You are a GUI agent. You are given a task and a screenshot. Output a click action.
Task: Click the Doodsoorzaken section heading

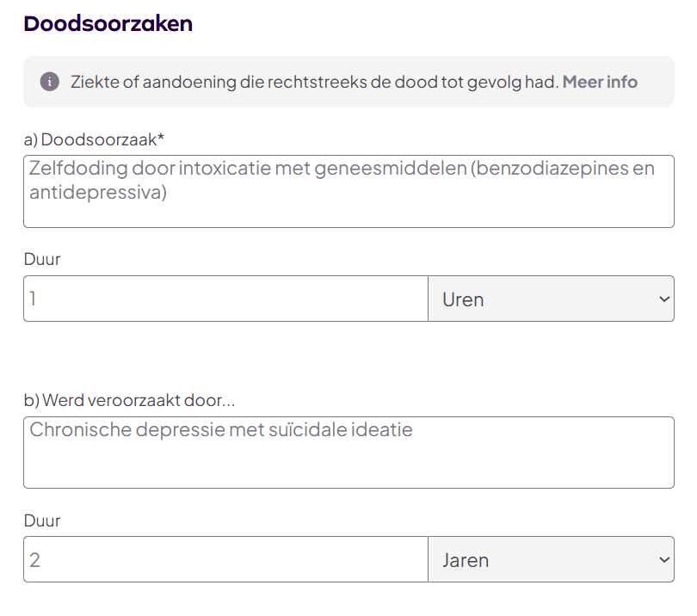pyautogui.click(x=108, y=24)
